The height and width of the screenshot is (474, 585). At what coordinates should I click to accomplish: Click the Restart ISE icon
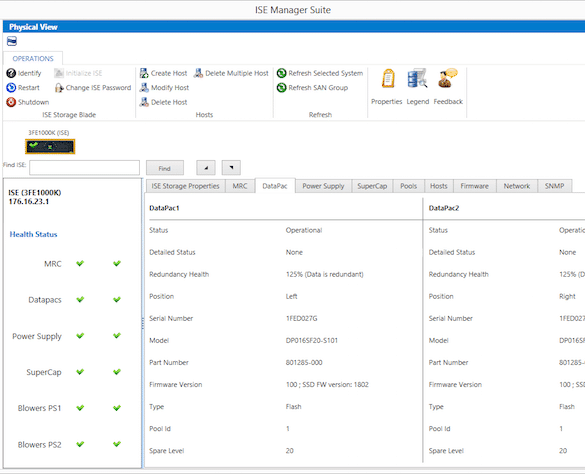(x=11, y=88)
